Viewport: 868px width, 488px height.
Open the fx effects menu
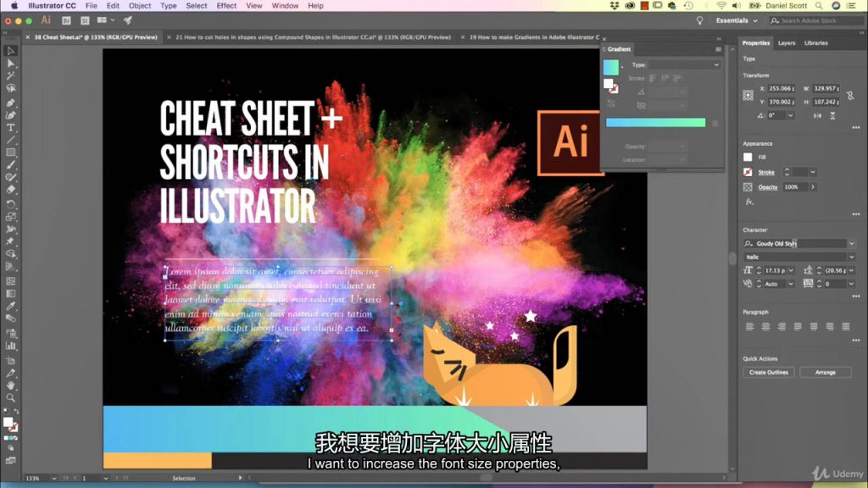coord(749,202)
